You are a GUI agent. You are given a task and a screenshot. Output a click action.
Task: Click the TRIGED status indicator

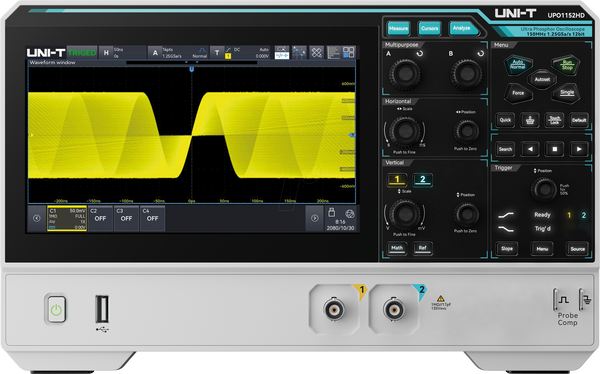pos(82,52)
